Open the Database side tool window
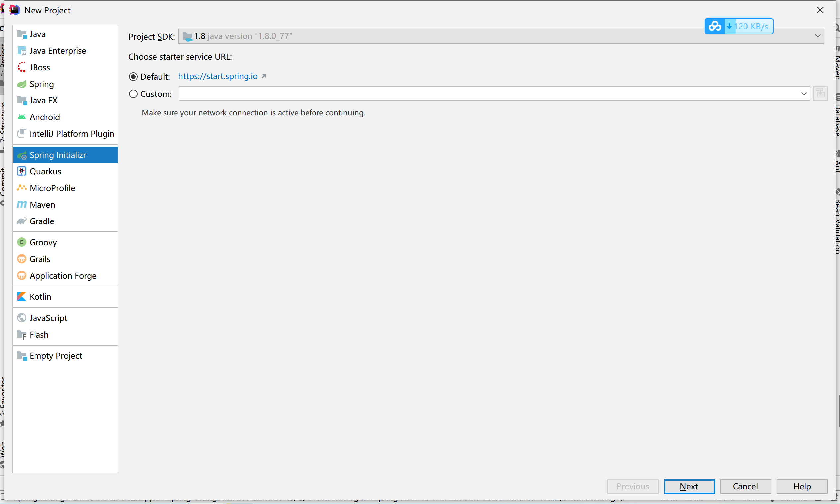840x504 pixels. click(837, 115)
